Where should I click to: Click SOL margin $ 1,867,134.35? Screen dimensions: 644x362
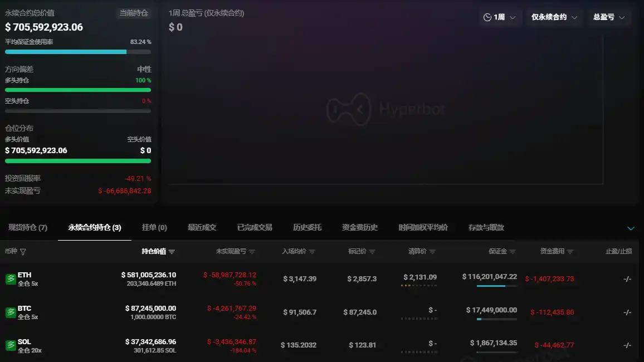tap(494, 343)
